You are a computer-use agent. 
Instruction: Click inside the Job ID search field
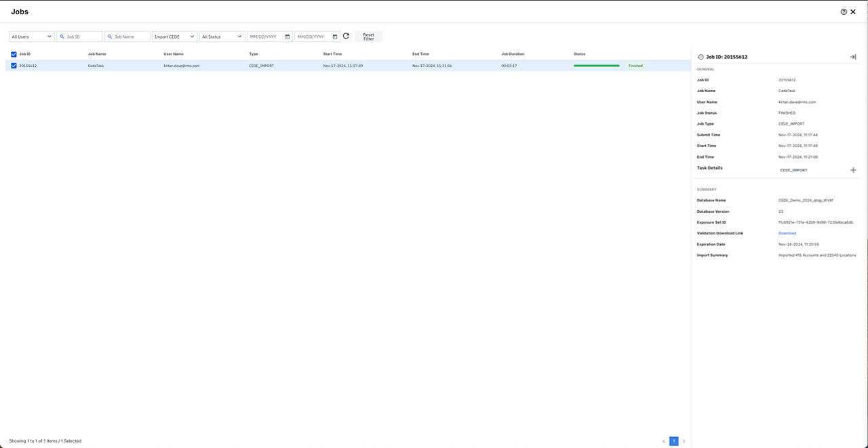click(81, 36)
